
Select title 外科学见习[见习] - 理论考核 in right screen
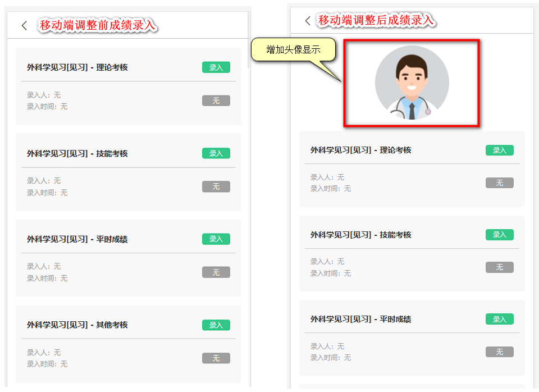tap(361, 151)
